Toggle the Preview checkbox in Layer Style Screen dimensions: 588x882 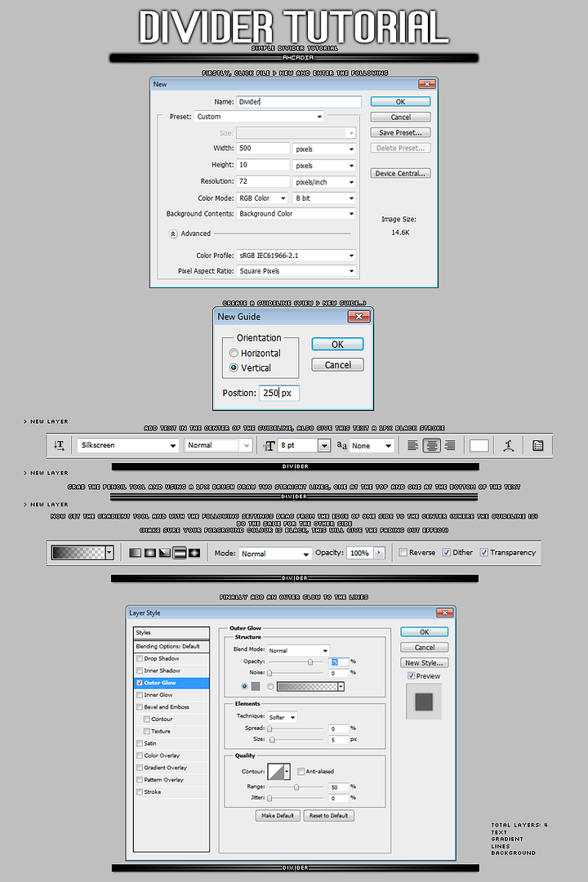411,675
